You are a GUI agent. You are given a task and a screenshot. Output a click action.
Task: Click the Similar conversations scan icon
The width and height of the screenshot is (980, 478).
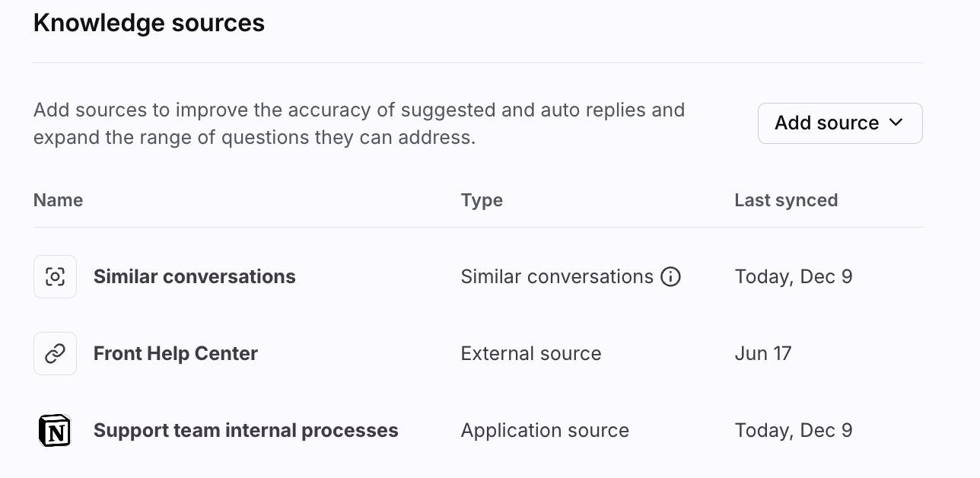tap(55, 276)
